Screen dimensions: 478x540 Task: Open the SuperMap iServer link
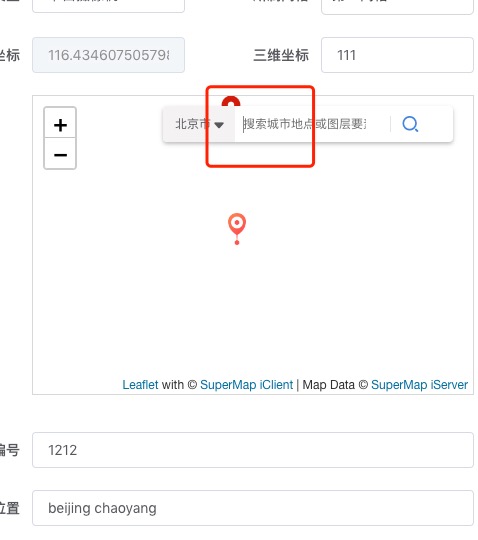click(x=419, y=385)
